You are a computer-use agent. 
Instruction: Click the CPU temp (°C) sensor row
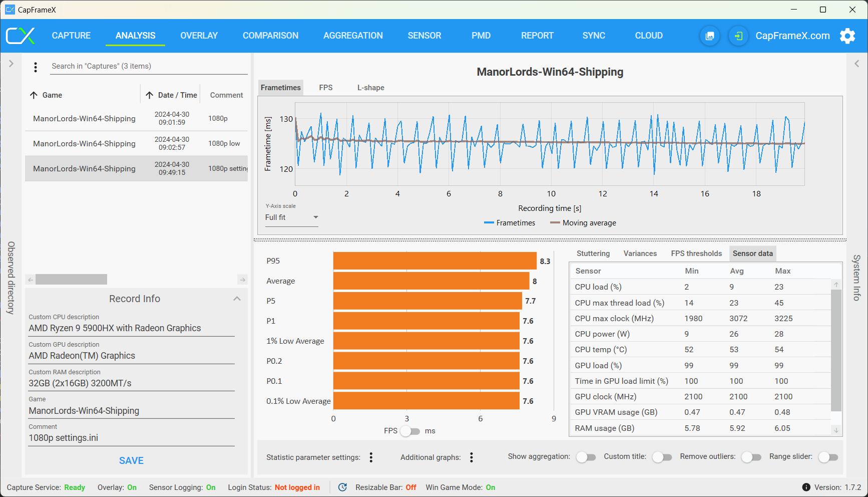point(700,350)
